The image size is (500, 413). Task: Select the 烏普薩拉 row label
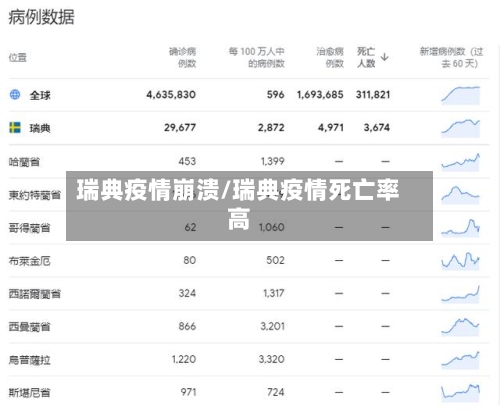pyautogui.click(x=30, y=360)
